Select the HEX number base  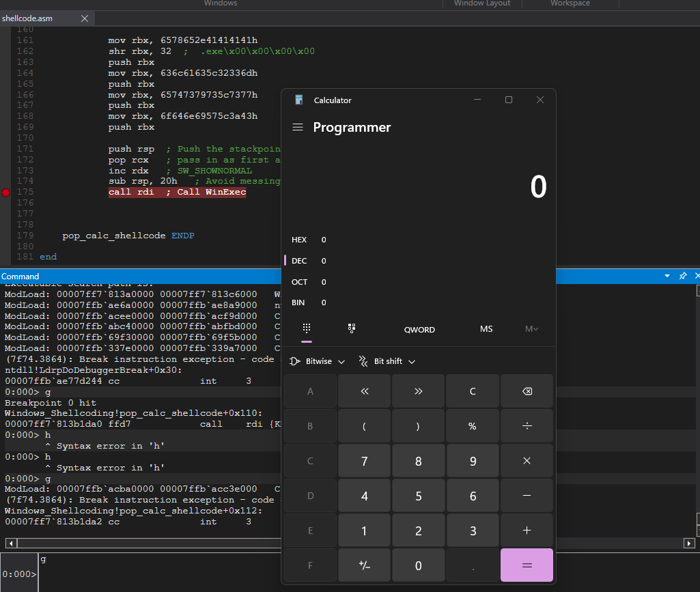[x=309, y=240]
